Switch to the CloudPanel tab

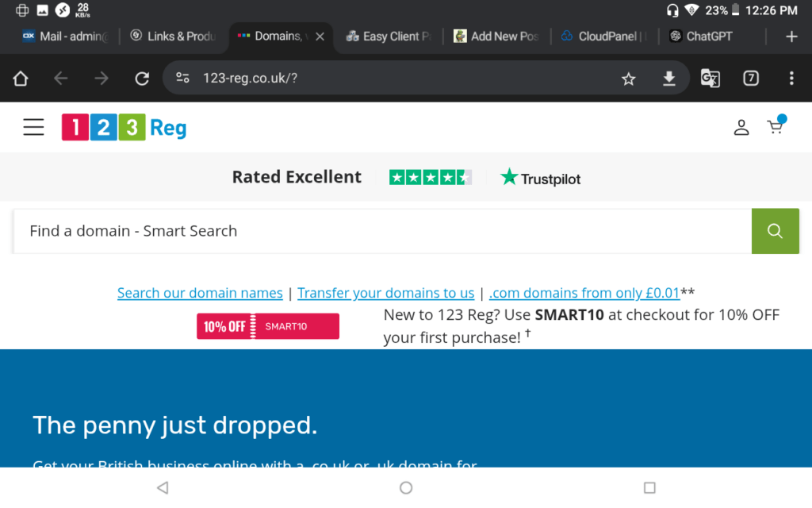(x=603, y=37)
